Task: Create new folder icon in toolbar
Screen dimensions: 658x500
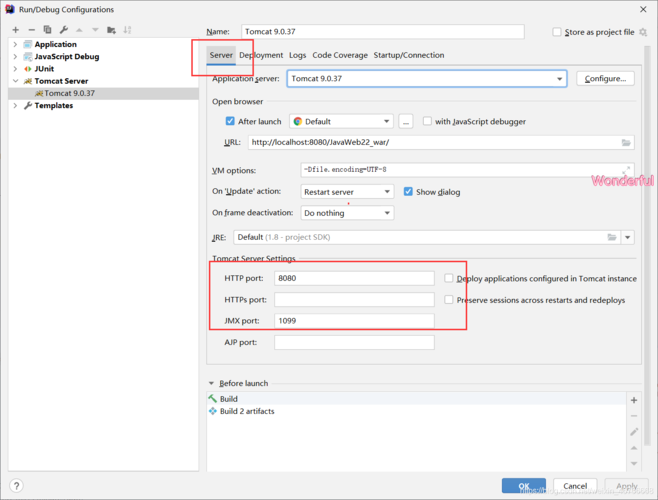Action: pyautogui.click(x=111, y=30)
